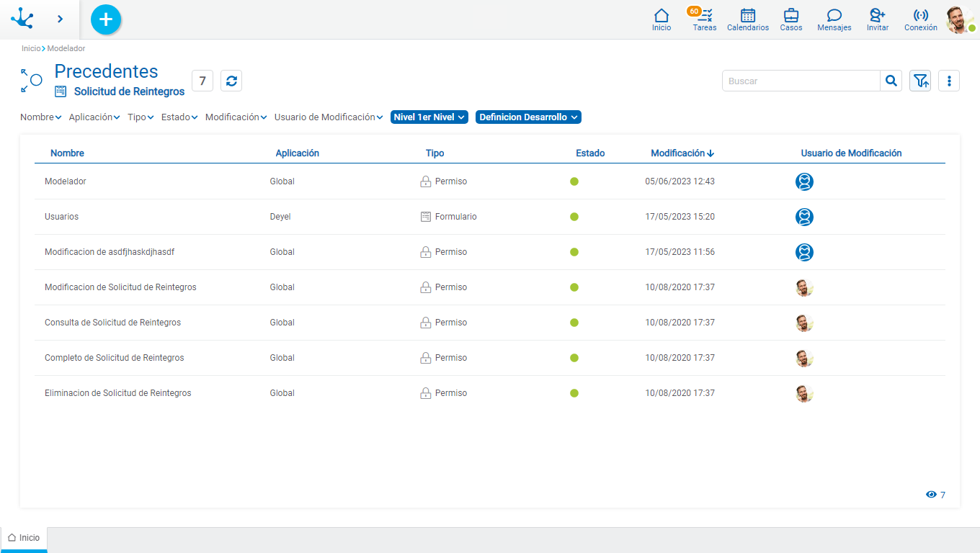Expand the side menu chevron arrow
The image size is (980, 553).
pyautogui.click(x=61, y=19)
